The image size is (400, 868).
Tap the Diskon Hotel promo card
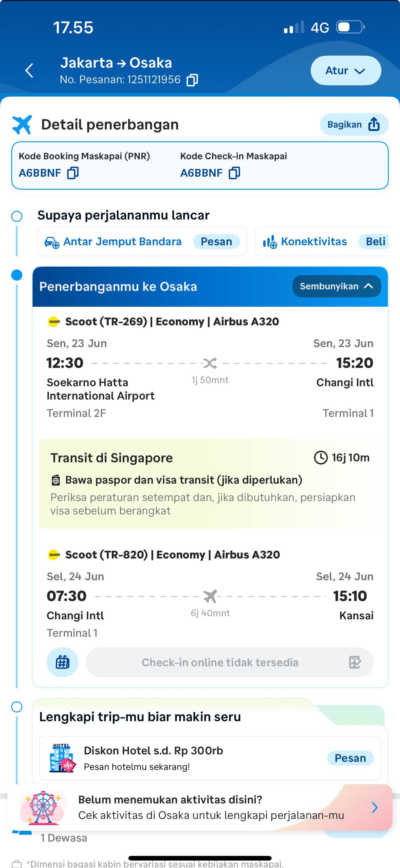click(210, 758)
